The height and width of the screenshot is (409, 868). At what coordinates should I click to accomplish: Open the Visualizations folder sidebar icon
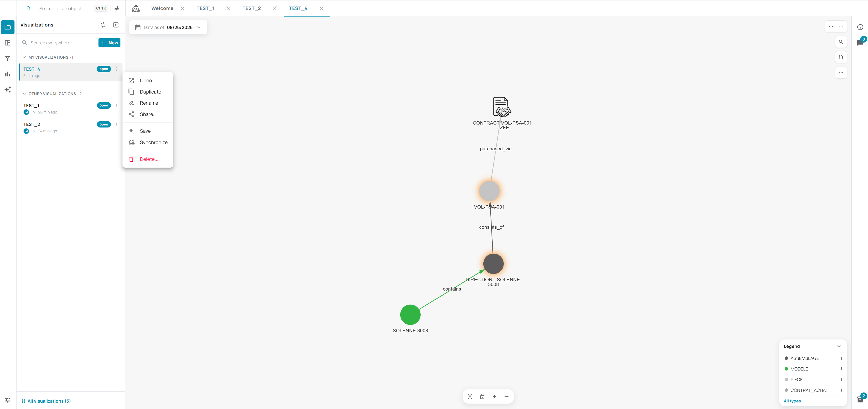pos(8,27)
